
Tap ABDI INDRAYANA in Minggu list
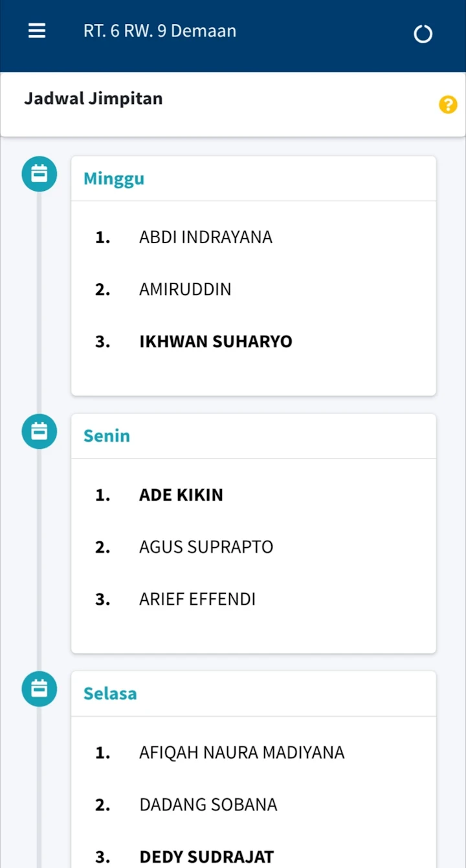206,237
